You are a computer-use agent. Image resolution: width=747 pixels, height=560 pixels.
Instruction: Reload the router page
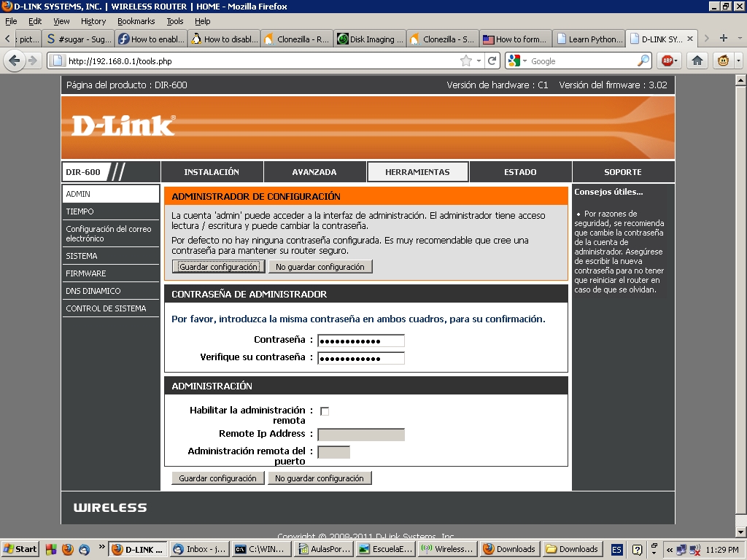coord(492,61)
